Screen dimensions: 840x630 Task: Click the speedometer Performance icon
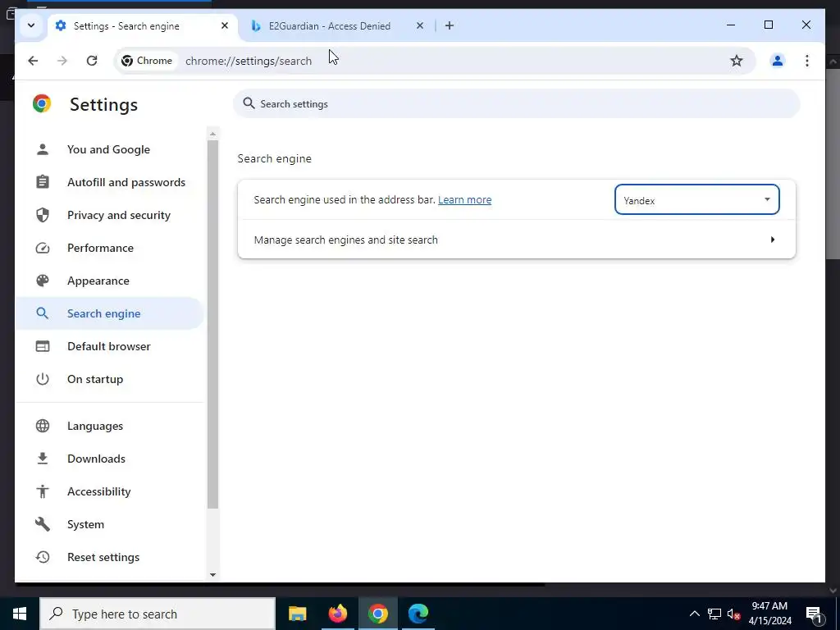coord(43,248)
